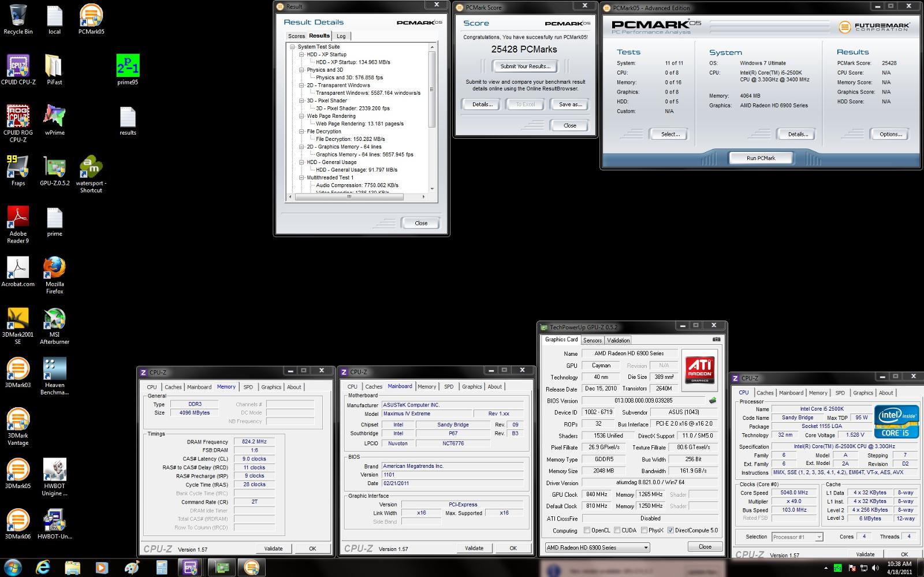This screenshot has height=577, width=924.
Task: Click the Core Speed value 5048.0 MHz
Action: pos(795,493)
